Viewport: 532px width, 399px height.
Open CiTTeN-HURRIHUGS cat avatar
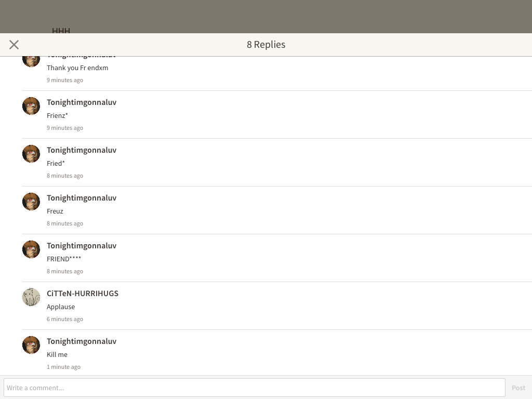[31, 298]
